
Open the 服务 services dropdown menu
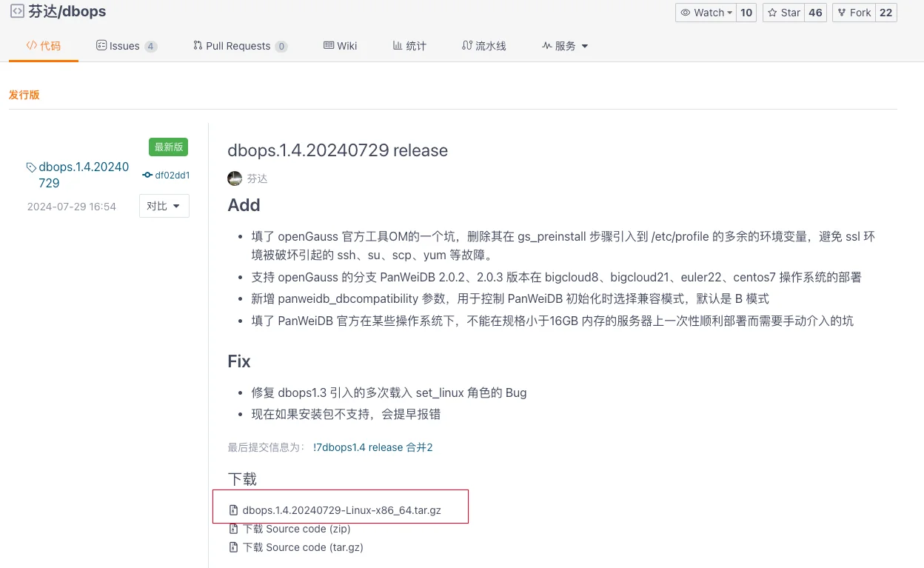pos(565,46)
